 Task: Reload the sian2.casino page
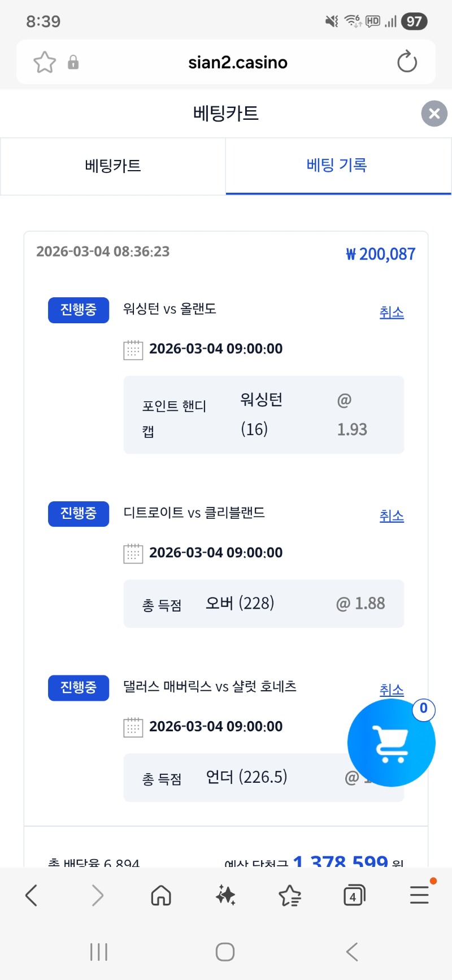(x=407, y=62)
